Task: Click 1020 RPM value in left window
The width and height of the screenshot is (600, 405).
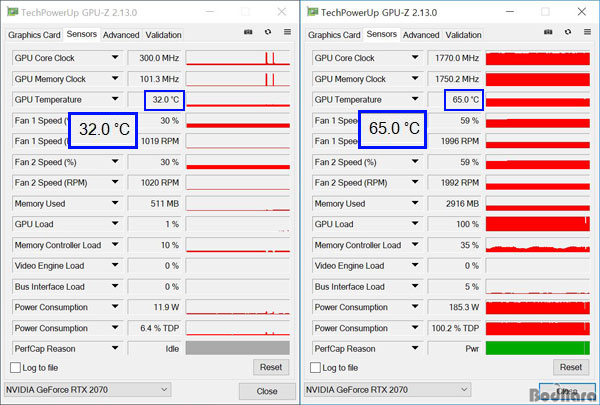Action: [160, 183]
